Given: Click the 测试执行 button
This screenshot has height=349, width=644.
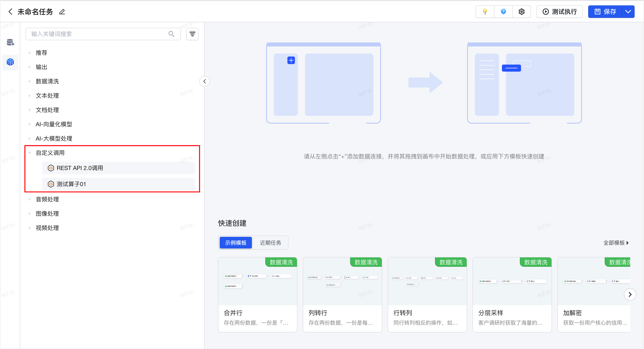Looking at the screenshot, I should [560, 12].
